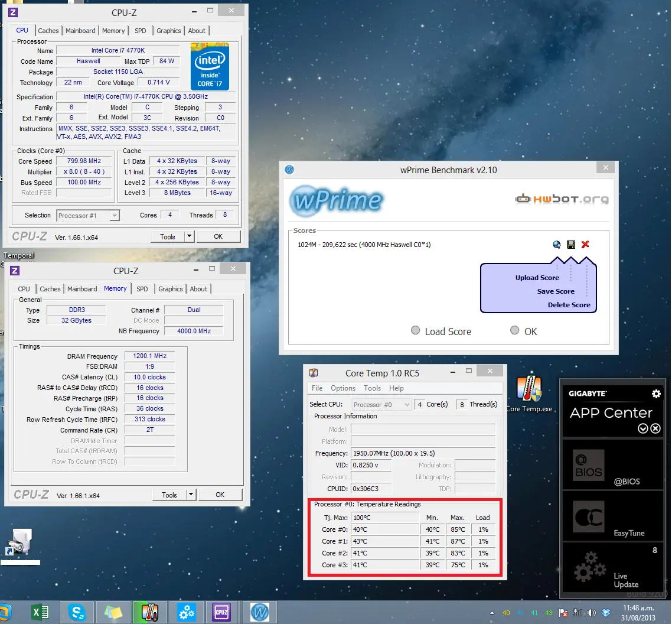672x624 pixels.
Task: Select the Load Score radio button
Action: (416, 331)
